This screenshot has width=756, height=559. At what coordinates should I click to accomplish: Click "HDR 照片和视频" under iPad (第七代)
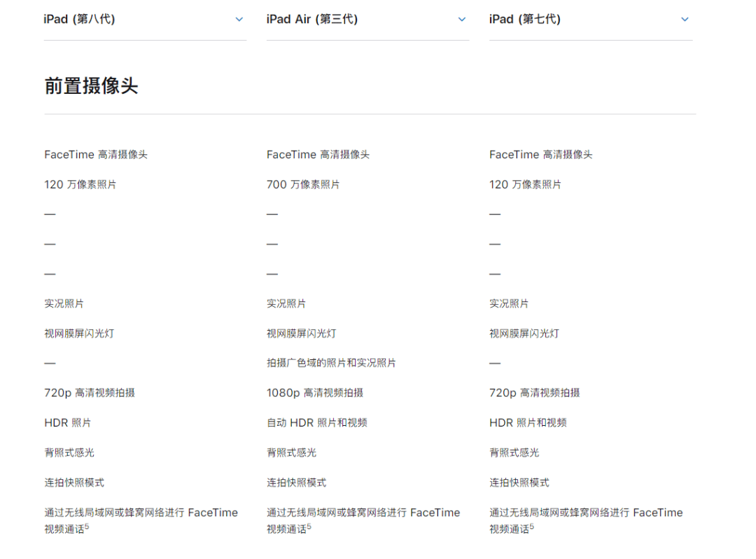tap(528, 423)
